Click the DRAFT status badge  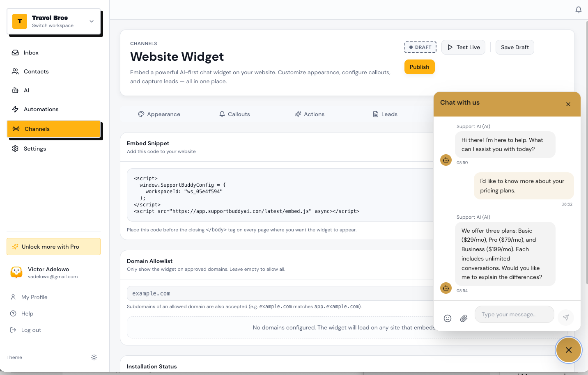tap(420, 47)
